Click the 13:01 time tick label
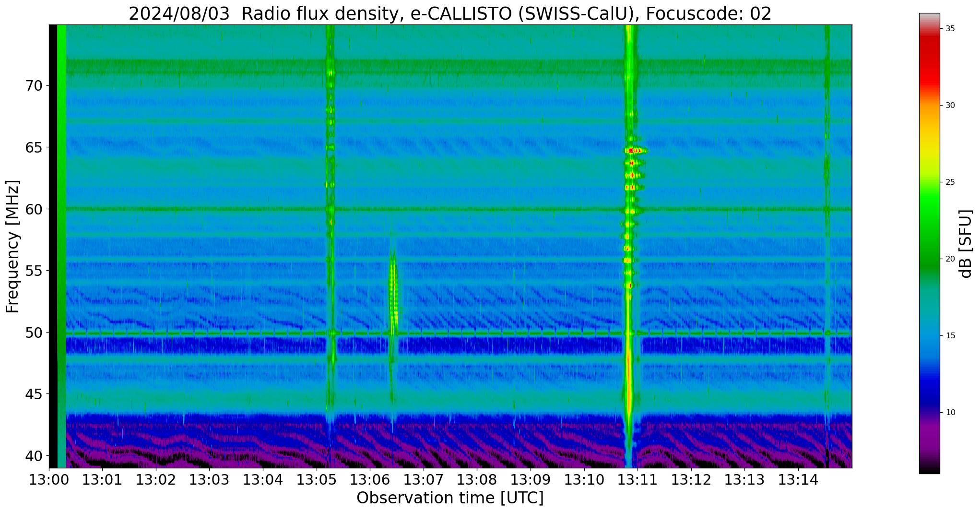 [103, 480]
